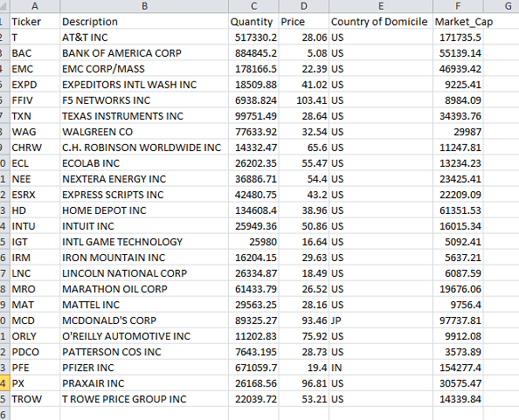Select the BANK OF AMERICA CORP cell
This screenshot has height=420, width=519.
pyautogui.click(x=144, y=53)
